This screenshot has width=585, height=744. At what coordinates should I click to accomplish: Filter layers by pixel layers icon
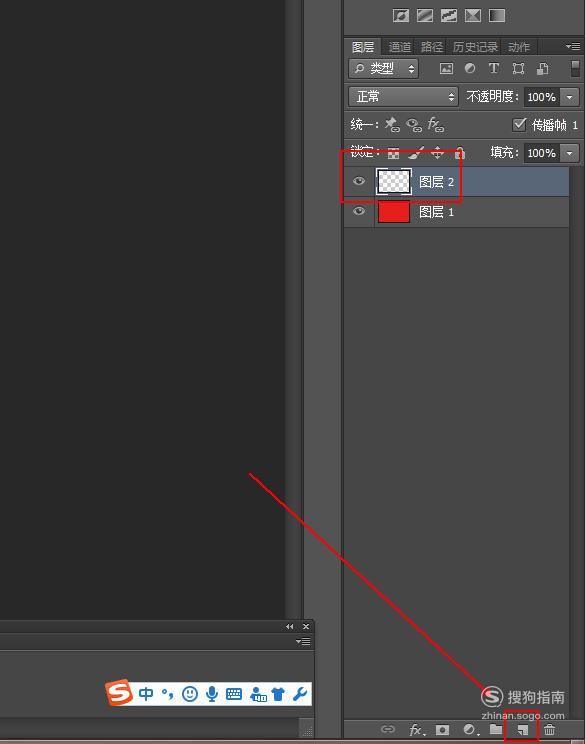click(x=446, y=69)
